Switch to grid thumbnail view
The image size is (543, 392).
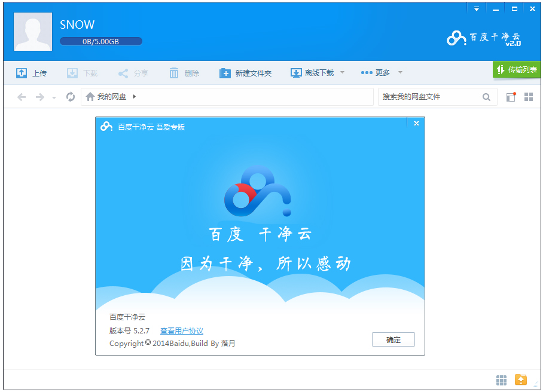[x=529, y=97]
